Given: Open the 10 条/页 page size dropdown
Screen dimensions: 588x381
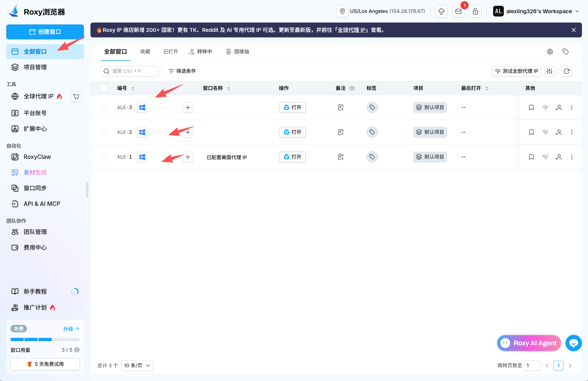Looking at the screenshot, I should coord(137,366).
